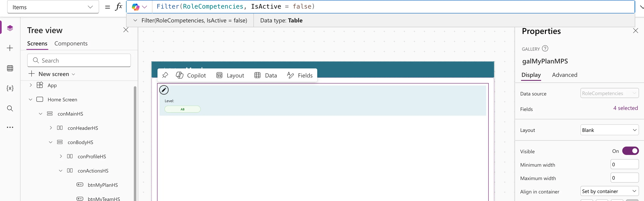Select btnMyTeamHS in the tree
The height and width of the screenshot is (201, 644).
tap(104, 199)
